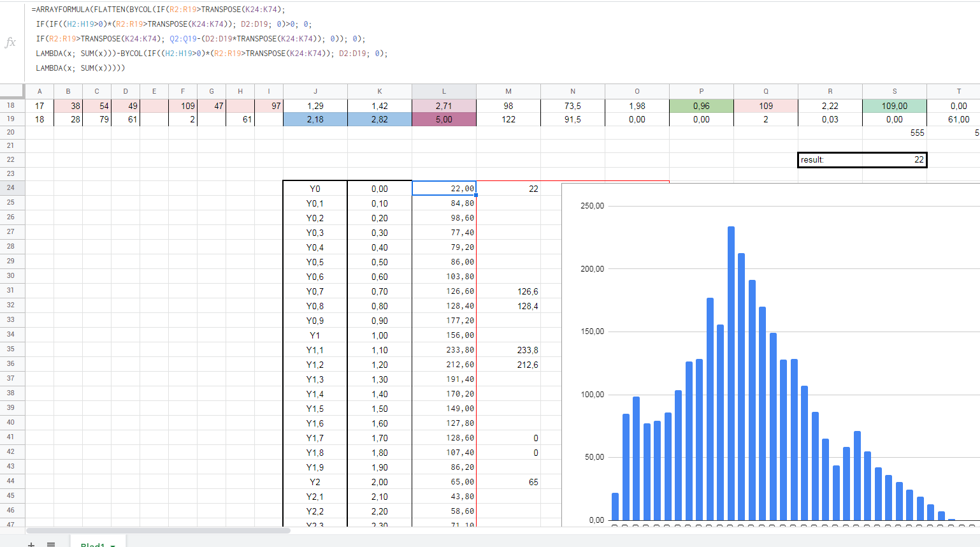Click the 65,00 cell
Screen dimensions: 980x547
tap(444, 482)
